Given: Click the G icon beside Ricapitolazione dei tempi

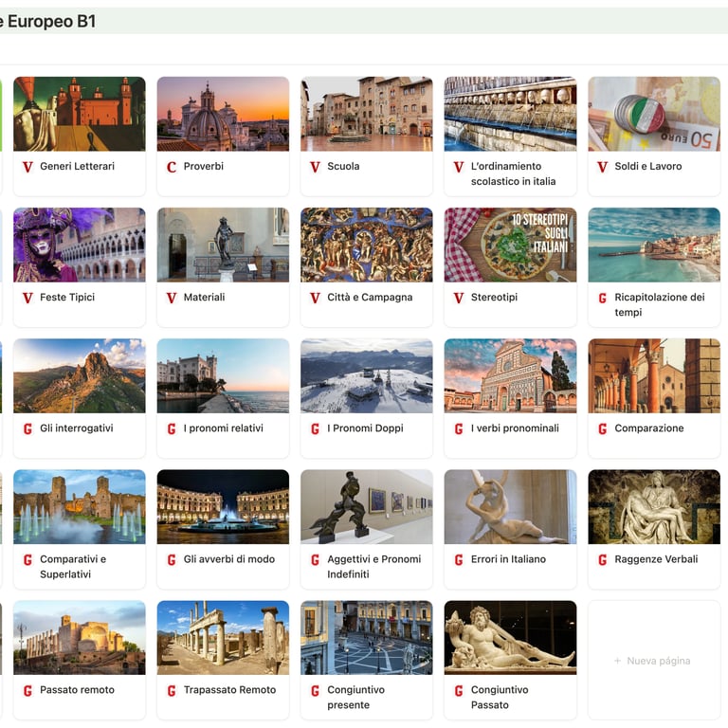Looking at the screenshot, I should pos(602,298).
